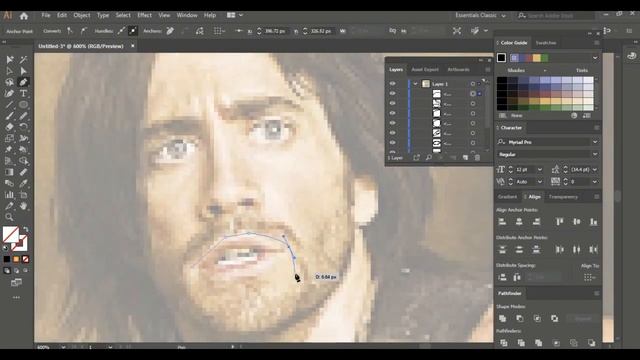Screen dimensions: 640x360
Task: Switch to the Gradient tab
Action: coord(507,197)
